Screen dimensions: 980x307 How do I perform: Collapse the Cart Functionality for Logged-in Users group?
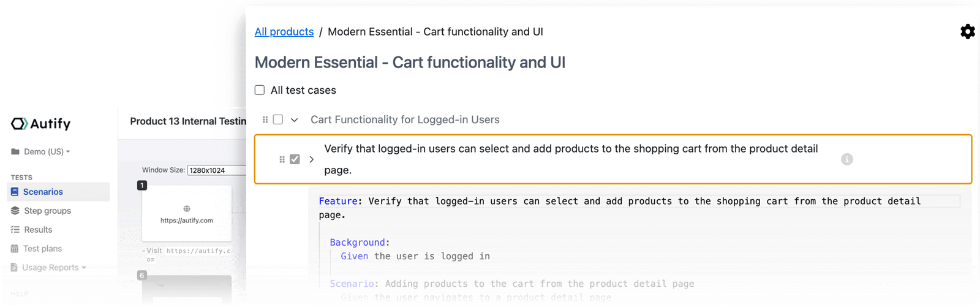coord(294,120)
